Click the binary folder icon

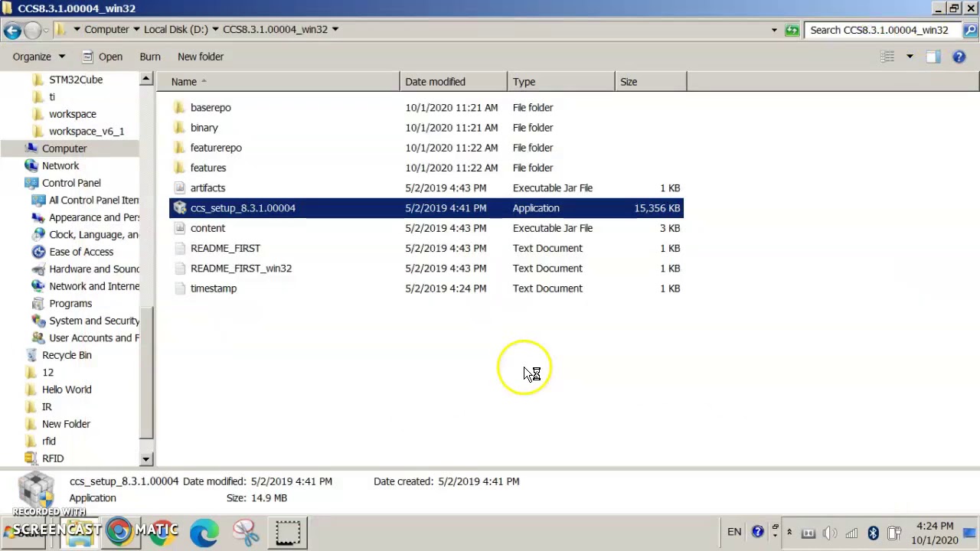[180, 128]
